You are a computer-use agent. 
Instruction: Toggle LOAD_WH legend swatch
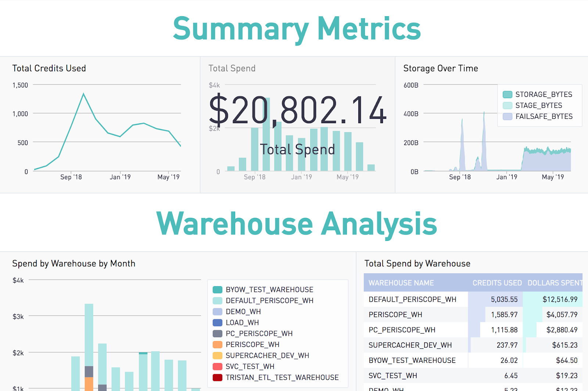tap(218, 323)
